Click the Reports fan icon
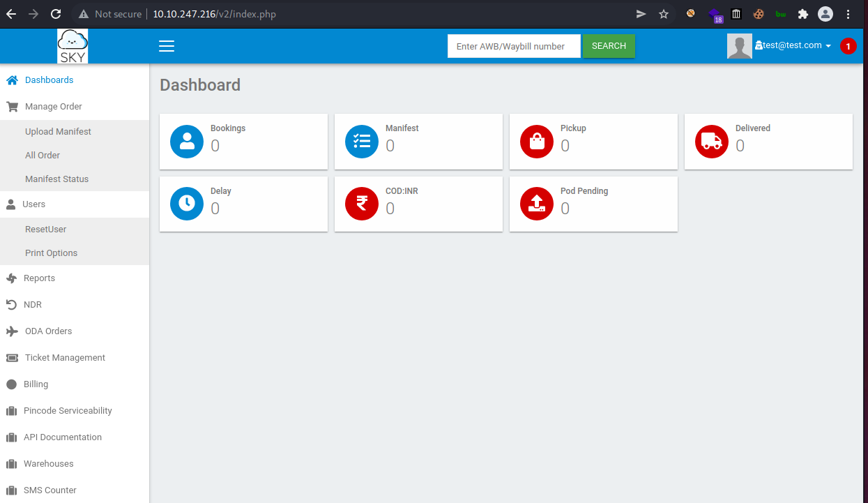 click(11, 278)
